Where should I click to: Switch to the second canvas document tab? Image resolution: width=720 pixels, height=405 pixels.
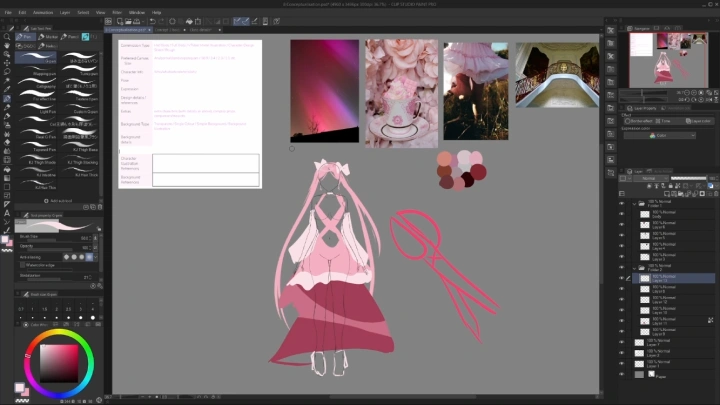tap(166, 30)
